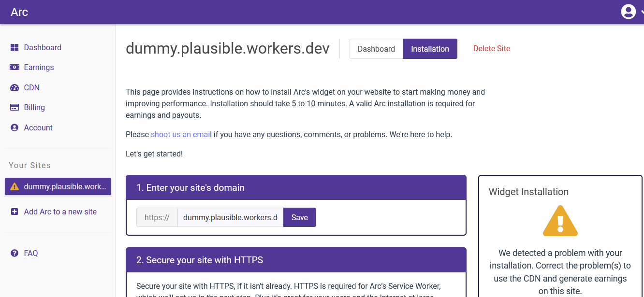Click the Delete Site link
This screenshot has width=644, height=297.
coord(491,48)
